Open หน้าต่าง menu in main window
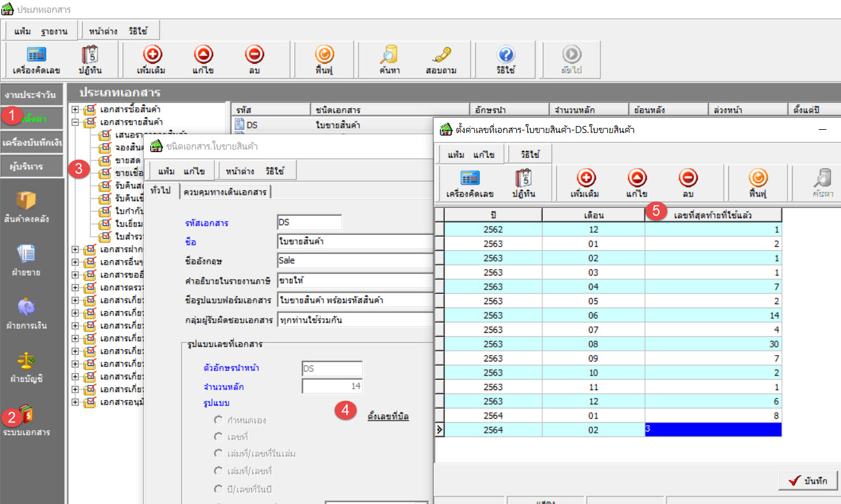The width and height of the screenshot is (841, 504). point(103,31)
